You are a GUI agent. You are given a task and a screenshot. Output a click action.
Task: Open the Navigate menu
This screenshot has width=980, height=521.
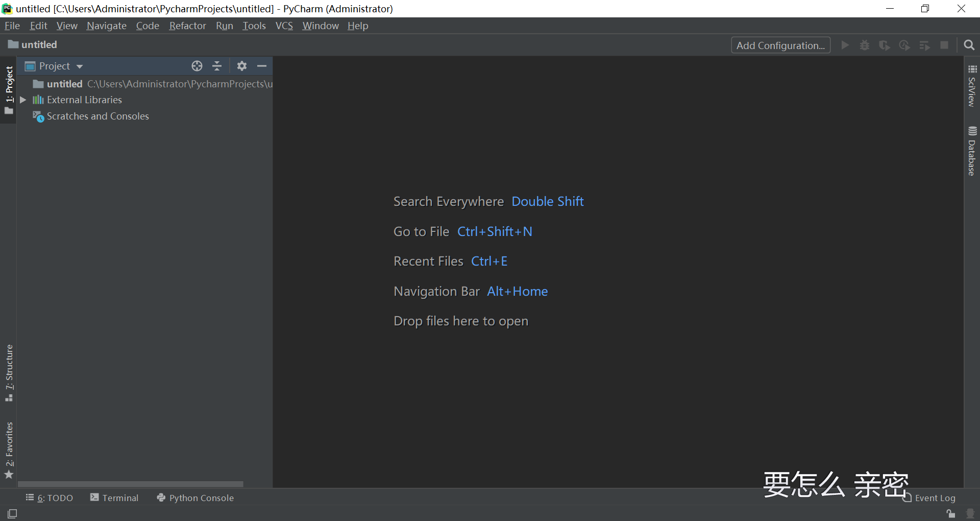point(106,26)
